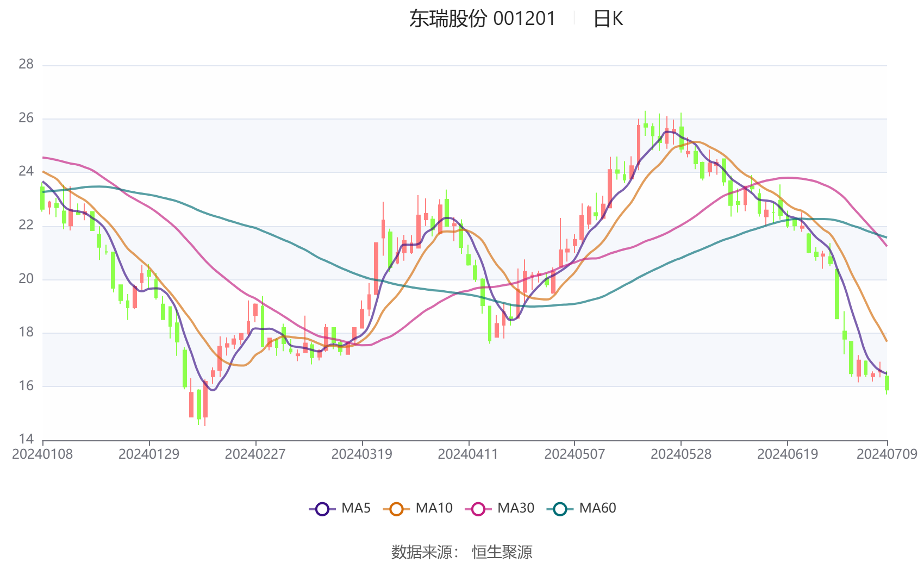Click the y-axis value 26
Screen dimensions: 924x562
click(26, 118)
